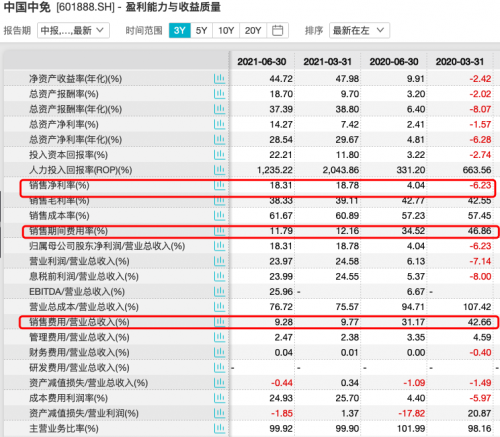
Task: Open chart icon for 总资产报酬率(%) row
Action: tap(219, 94)
